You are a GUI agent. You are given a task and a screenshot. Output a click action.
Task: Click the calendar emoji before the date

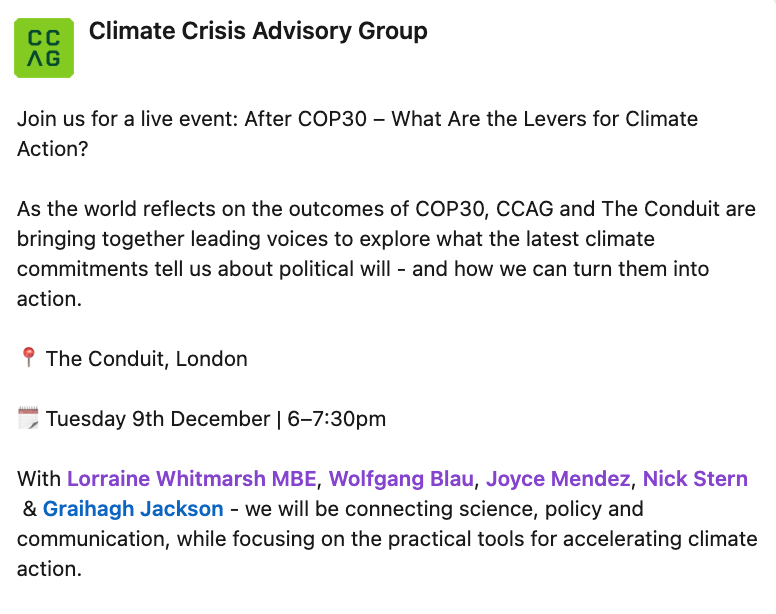[x=28, y=419]
